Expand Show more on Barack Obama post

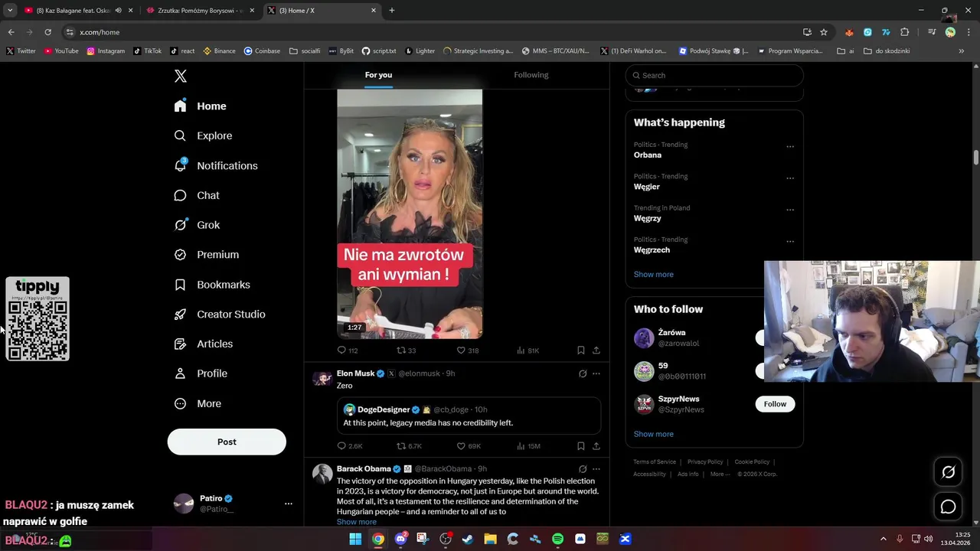point(357,522)
